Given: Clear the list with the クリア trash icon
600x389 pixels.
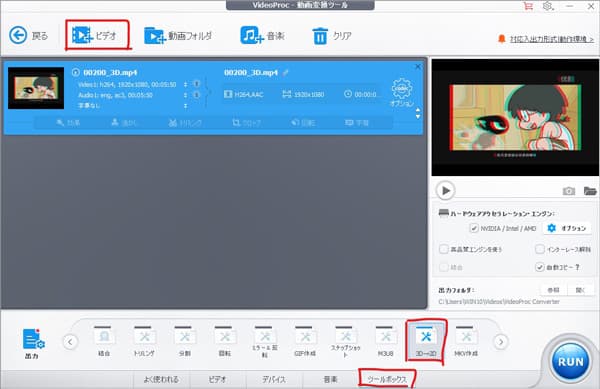Looking at the screenshot, I should coord(332,36).
